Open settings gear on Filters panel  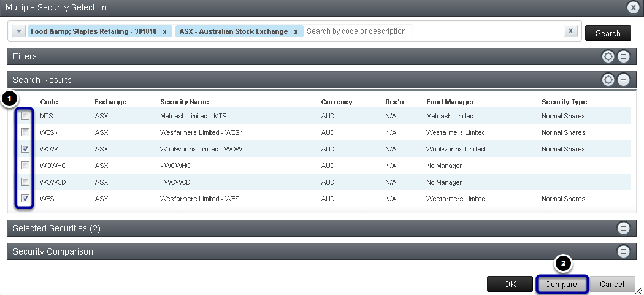pyautogui.click(x=608, y=56)
